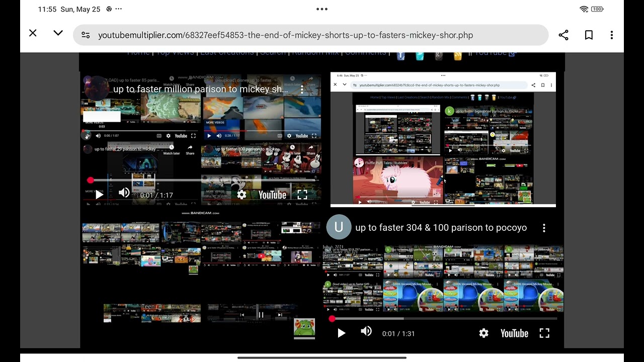Image resolution: width=644 pixels, height=362 pixels.
Task: Click the top-right embedded screenshot video
Action: [443, 140]
